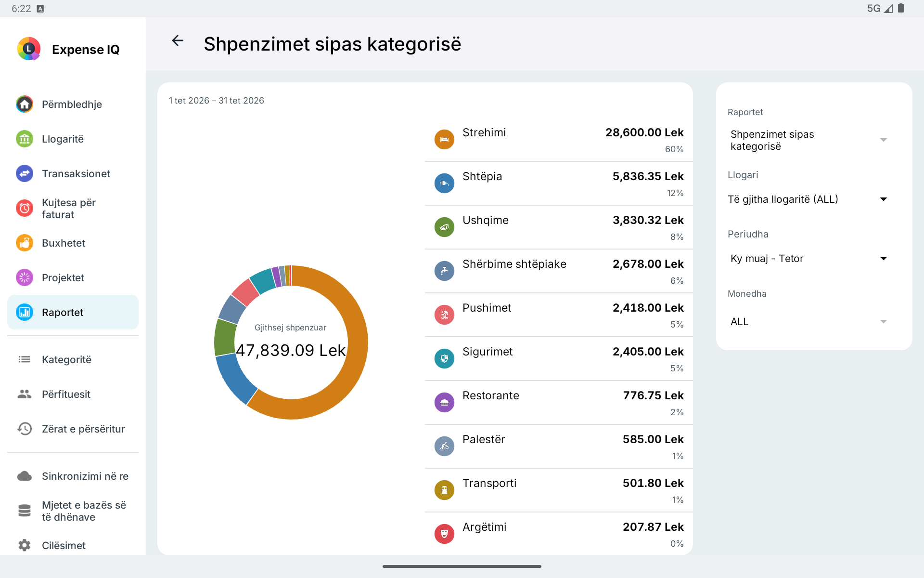This screenshot has height=578, width=924.
Task: Go to Përmbledhje in sidebar
Action: [x=73, y=104]
